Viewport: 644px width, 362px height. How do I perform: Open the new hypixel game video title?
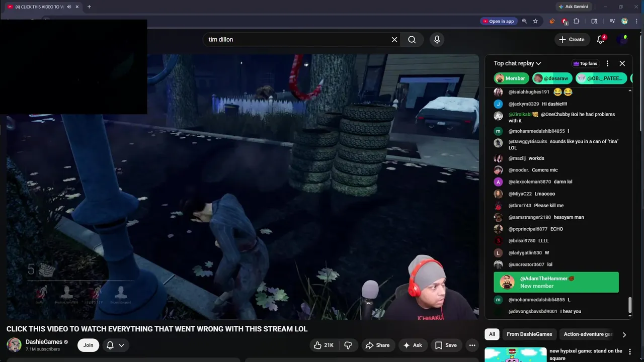(586, 354)
